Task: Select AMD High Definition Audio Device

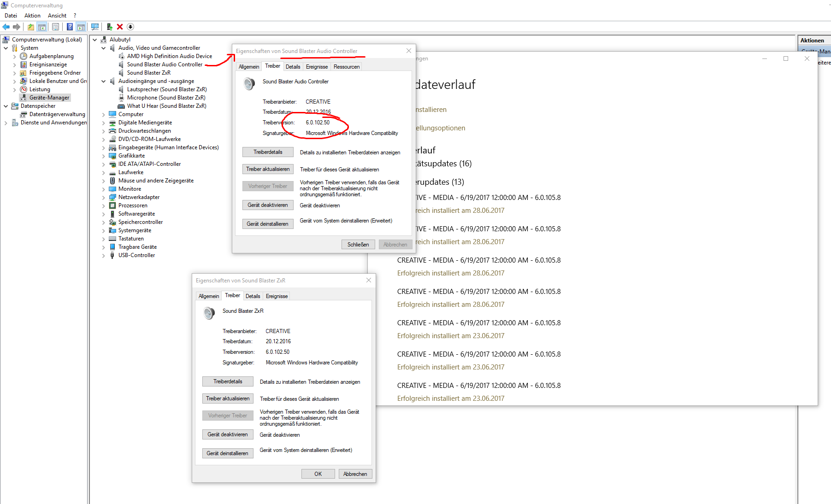Action: [x=169, y=56]
